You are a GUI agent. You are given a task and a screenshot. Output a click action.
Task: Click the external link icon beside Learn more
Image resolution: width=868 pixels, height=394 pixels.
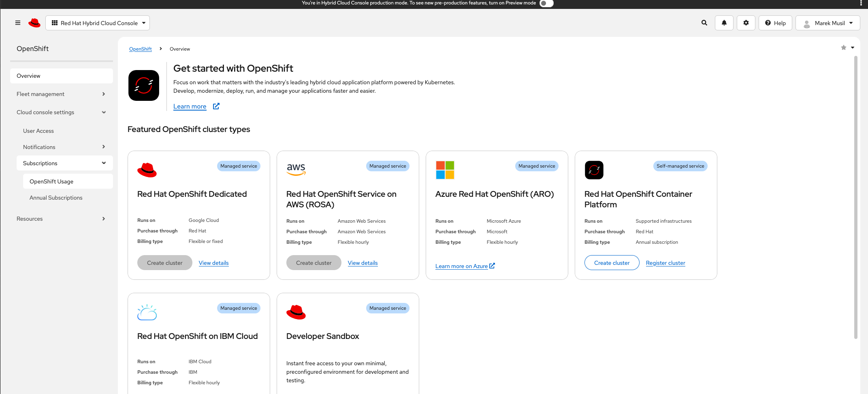click(216, 106)
